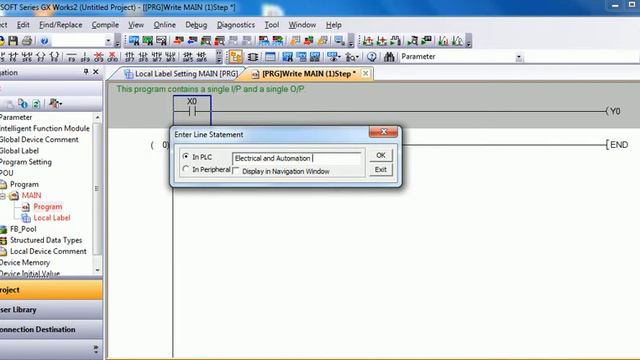Click Exit in Enter Line Statement dialog
This screenshot has width=640, height=360.
380,169
